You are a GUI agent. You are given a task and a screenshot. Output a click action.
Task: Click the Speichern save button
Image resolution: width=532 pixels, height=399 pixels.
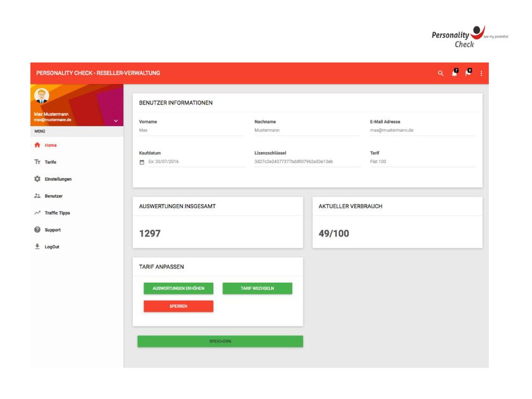click(220, 341)
